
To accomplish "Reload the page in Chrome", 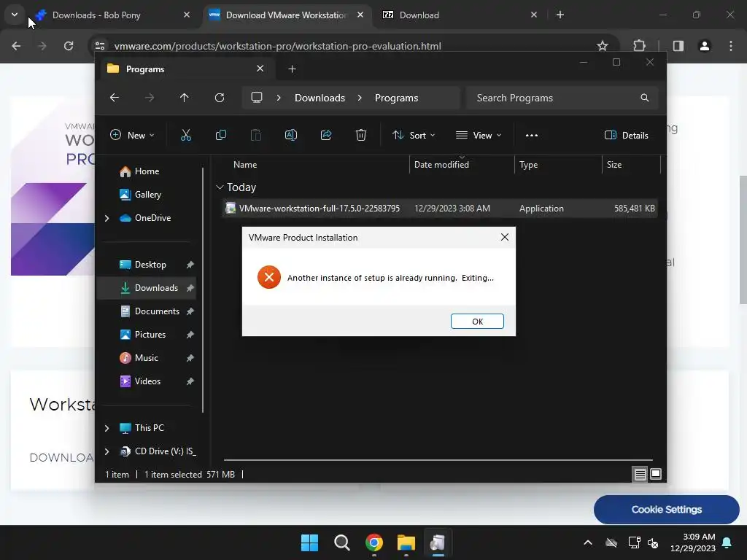I will [x=69, y=46].
